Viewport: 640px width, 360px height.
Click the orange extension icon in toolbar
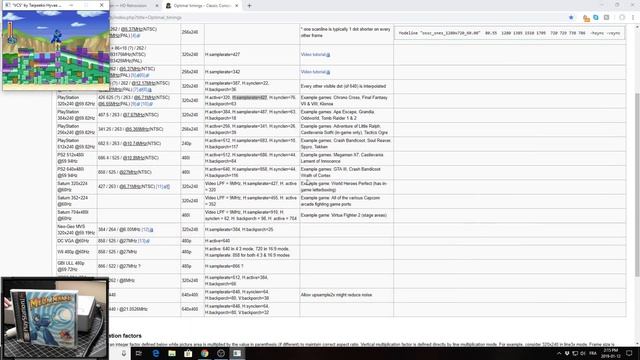[586, 18]
